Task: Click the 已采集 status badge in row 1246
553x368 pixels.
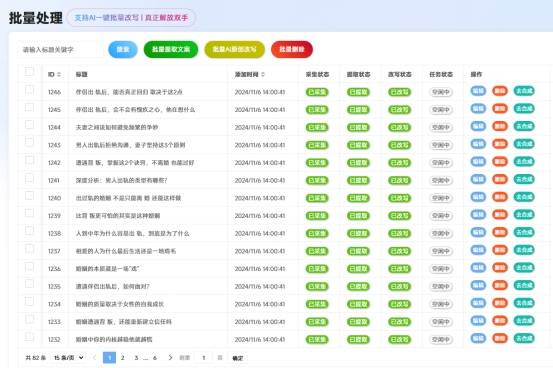Action: 317,92
